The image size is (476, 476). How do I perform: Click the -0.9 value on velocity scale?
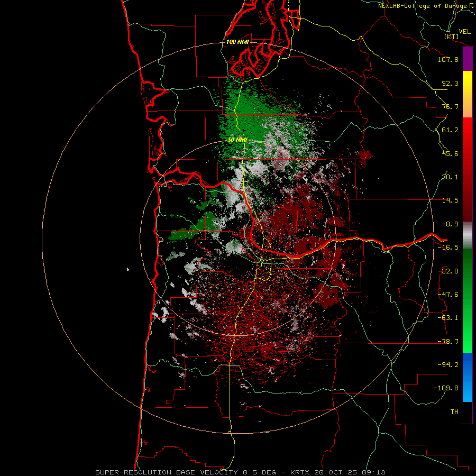(450, 224)
